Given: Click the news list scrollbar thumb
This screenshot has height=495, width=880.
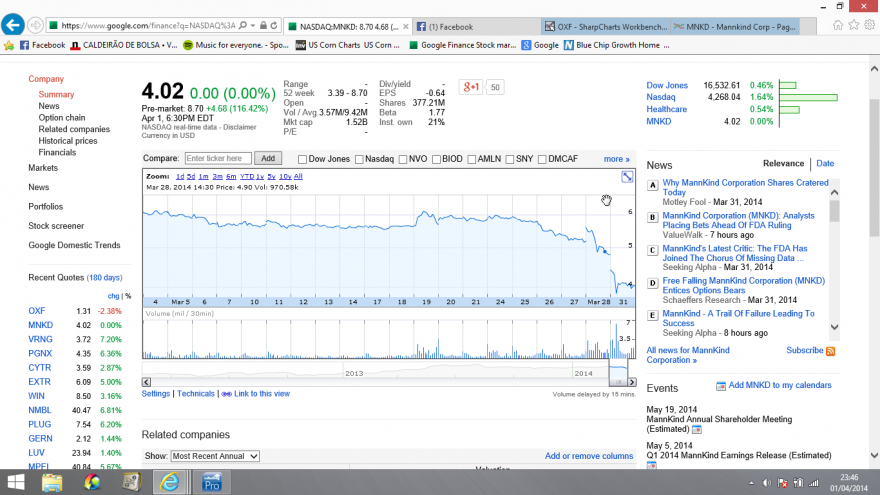Looking at the screenshot, I should click(835, 211).
